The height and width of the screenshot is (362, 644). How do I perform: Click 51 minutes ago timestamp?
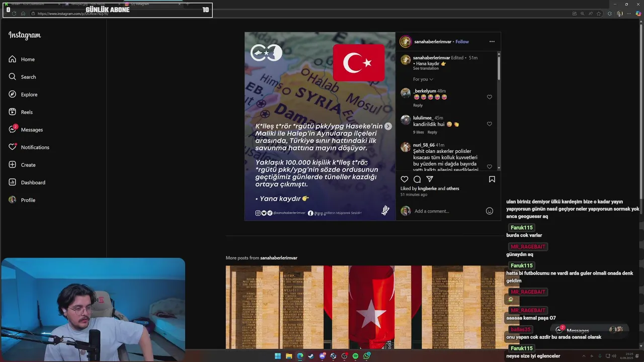(414, 195)
